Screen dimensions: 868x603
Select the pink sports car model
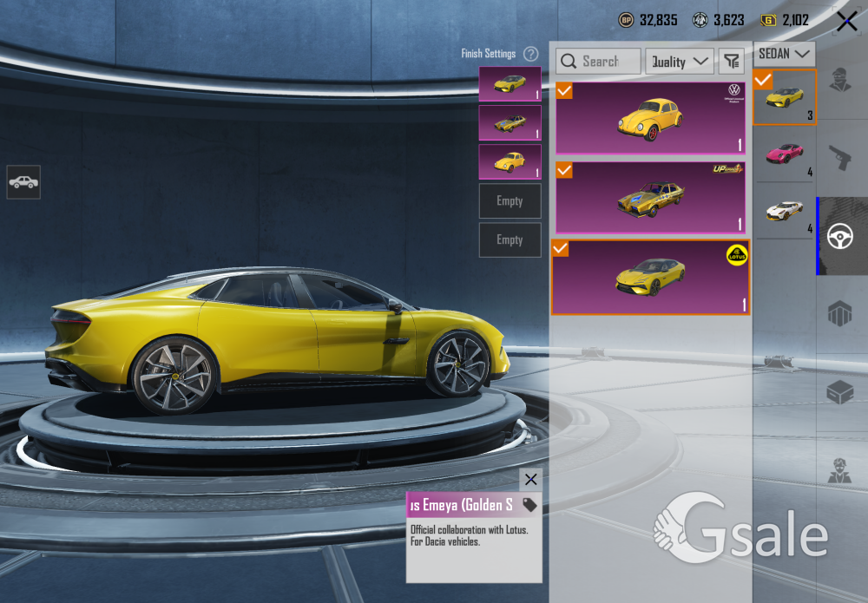pos(785,155)
